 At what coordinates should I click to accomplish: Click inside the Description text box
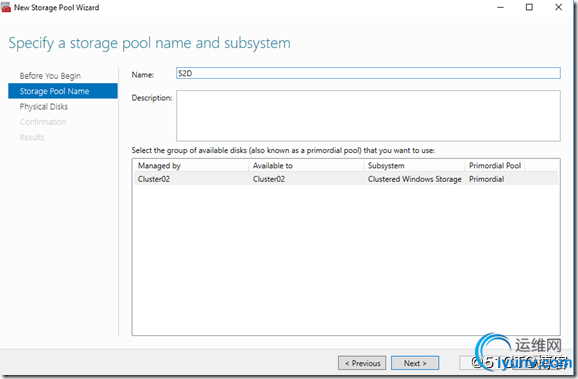[368, 116]
